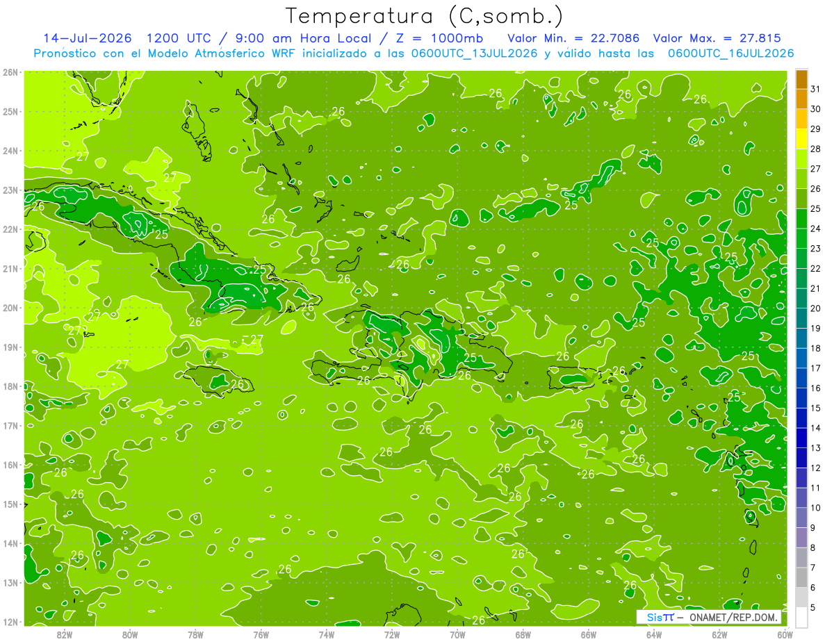834x644 pixels.
Task: Click the '22N' latitude label
Action: coord(10,229)
